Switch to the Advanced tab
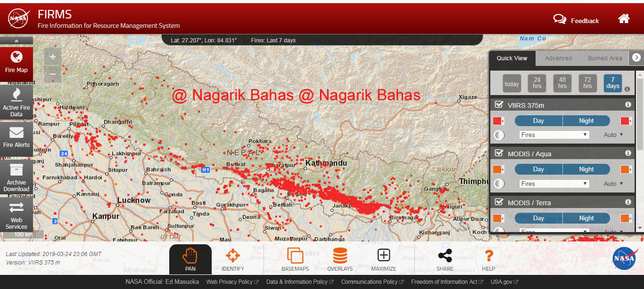Screen dimensions: 644x289 (558, 58)
